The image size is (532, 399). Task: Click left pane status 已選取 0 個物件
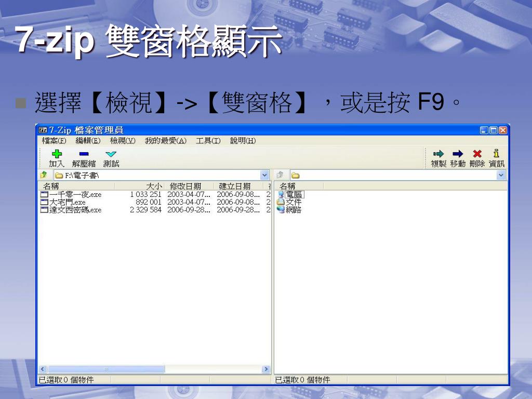pyautogui.click(x=66, y=380)
